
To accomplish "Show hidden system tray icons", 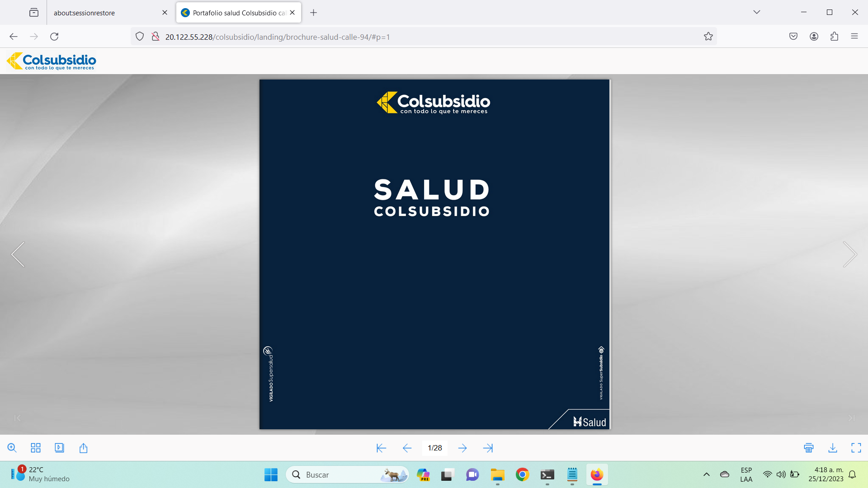I will 707,474.
